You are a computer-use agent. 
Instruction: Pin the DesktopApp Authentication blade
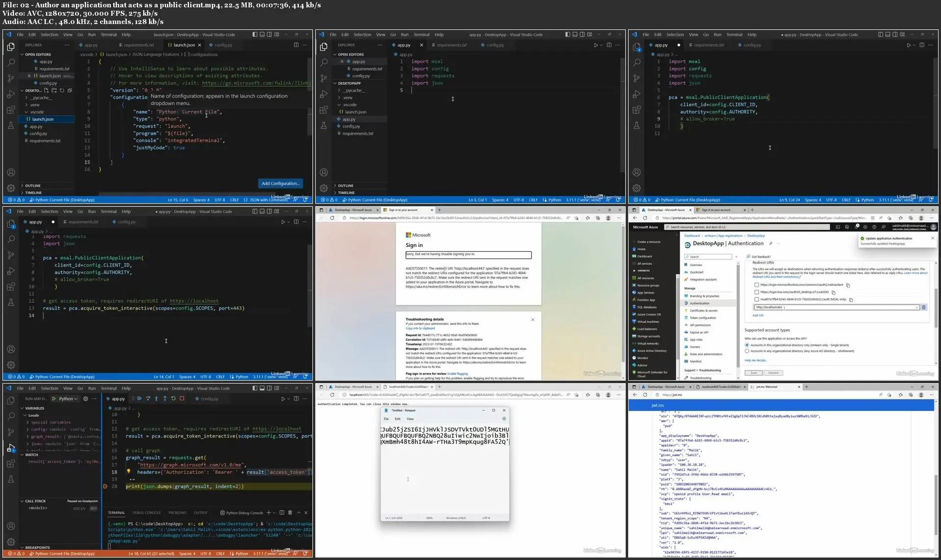(x=771, y=243)
